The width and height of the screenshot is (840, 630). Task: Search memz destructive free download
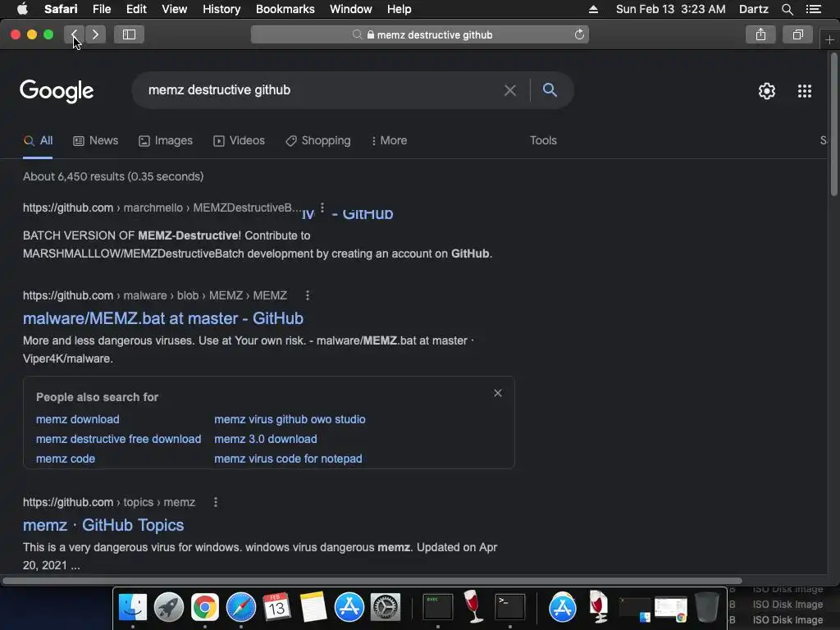tap(118, 440)
